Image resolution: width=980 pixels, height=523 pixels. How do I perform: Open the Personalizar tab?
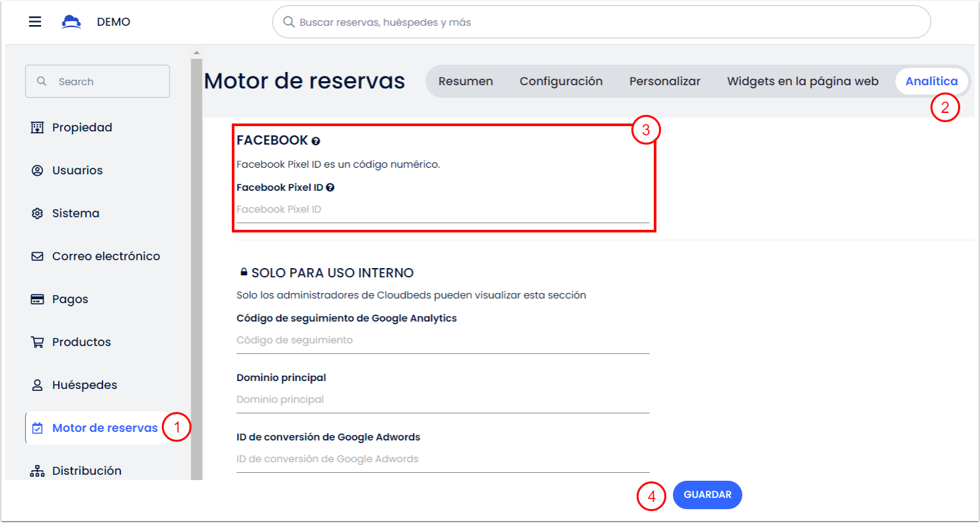tap(665, 81)
